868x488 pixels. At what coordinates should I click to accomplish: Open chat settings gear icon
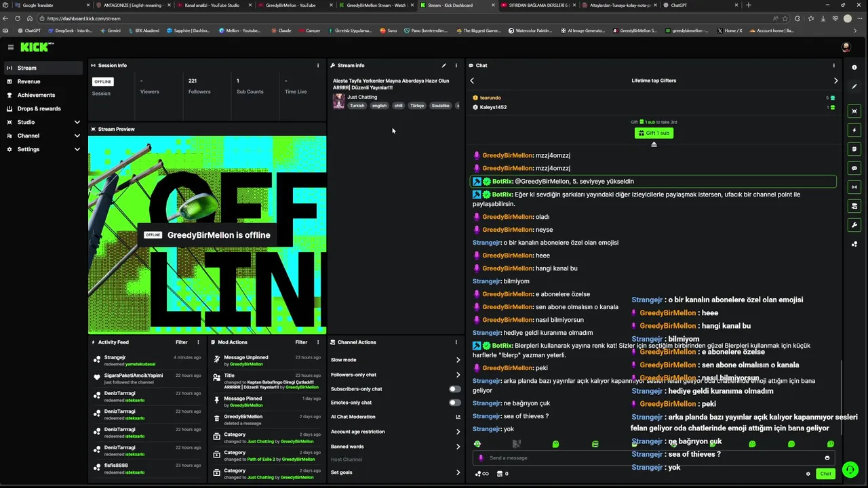point(808,474)
